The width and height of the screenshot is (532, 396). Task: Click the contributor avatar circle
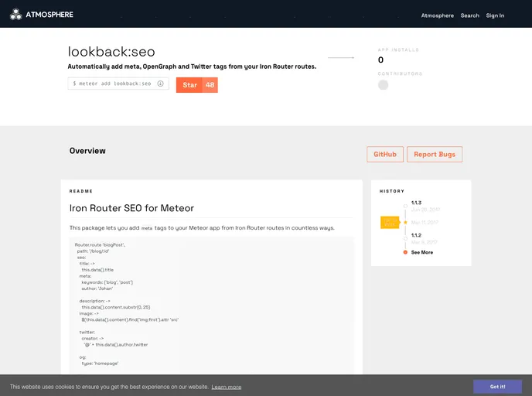383,85
